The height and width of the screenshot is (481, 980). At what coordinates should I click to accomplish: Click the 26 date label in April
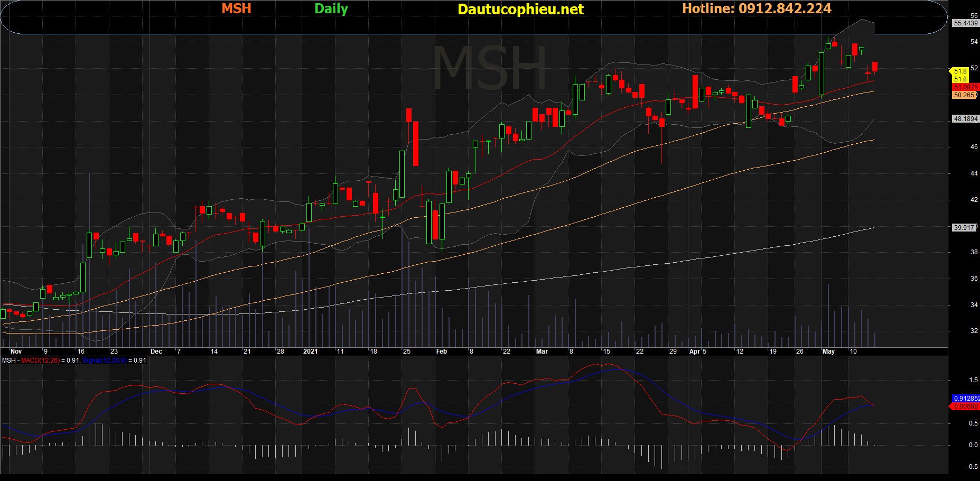click(x=800, y=351)
